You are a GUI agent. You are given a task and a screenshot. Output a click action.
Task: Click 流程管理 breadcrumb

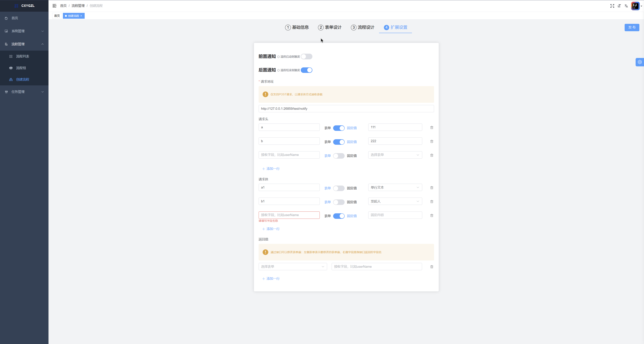coord(78,6)
